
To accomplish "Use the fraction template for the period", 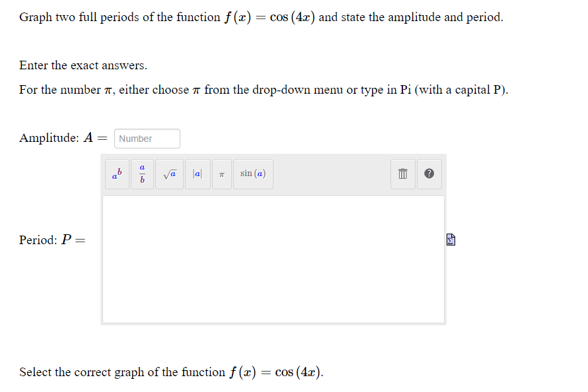I will 141,174.
